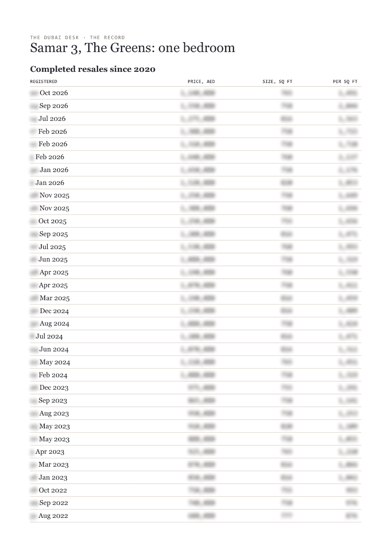Select the PER SQ FT column header

pos(345,81)
